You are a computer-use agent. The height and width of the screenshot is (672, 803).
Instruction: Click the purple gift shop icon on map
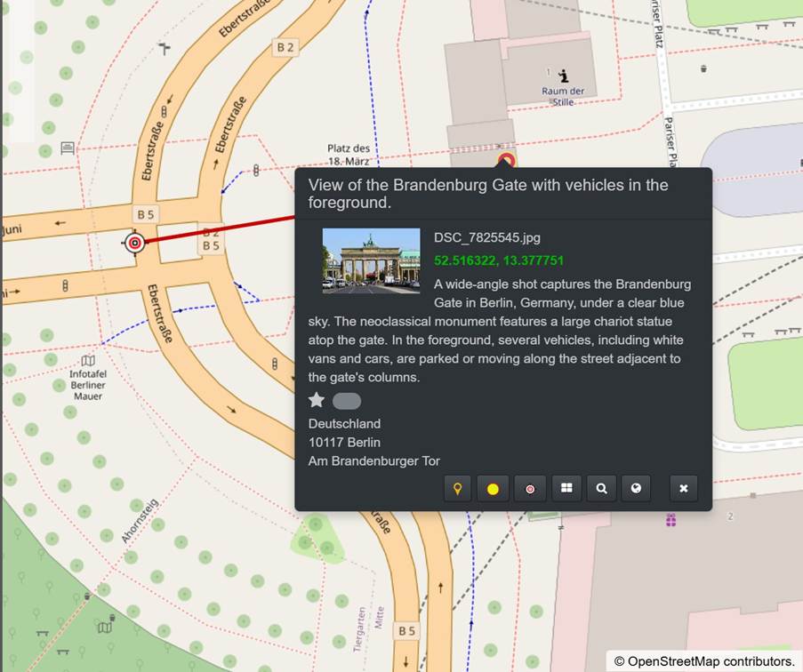click(671, 521)
